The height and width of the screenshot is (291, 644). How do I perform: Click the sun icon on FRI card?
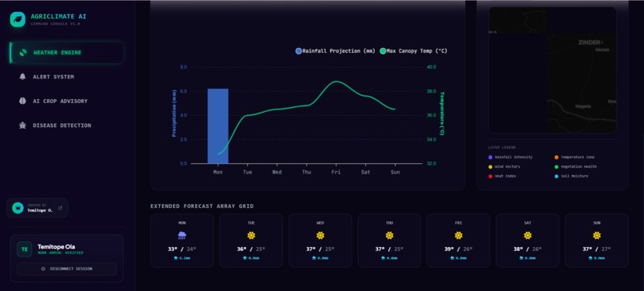click(459, 236)
